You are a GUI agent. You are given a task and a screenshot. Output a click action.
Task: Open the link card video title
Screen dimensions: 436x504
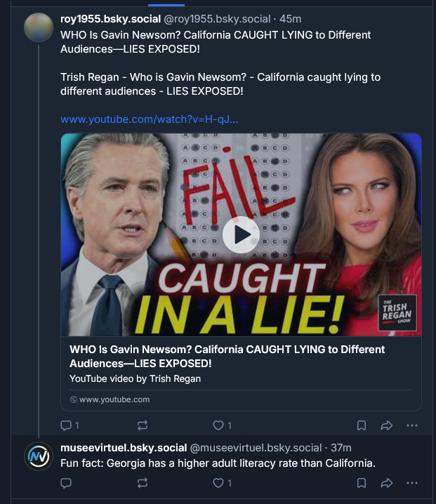[227, 356]
